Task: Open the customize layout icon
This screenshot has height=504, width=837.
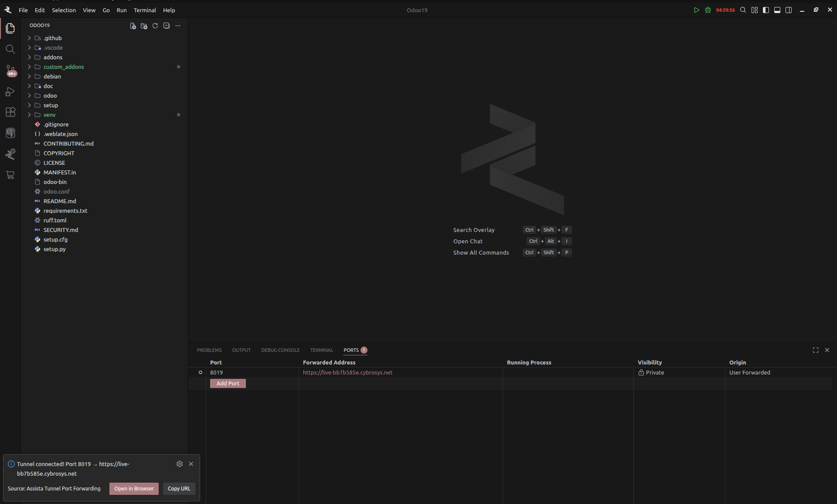Action: click(755, 10)
